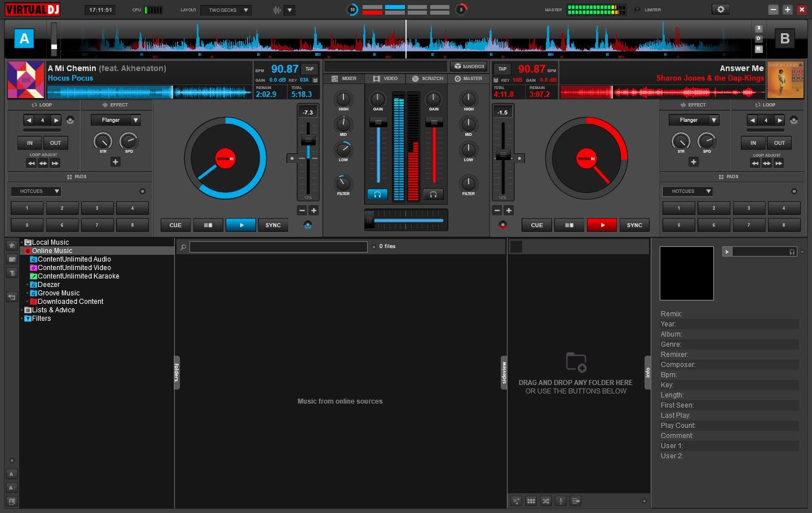The height and width of the screenshot is (513, 812).
Task: Switch to the Master tab
Action: (x=469, y=79)
